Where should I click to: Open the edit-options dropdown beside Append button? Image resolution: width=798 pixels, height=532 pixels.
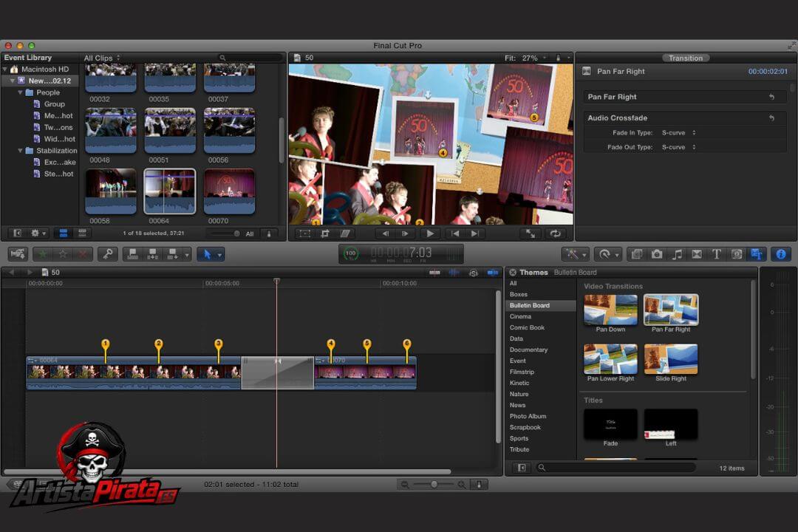[x=187, y=254]
